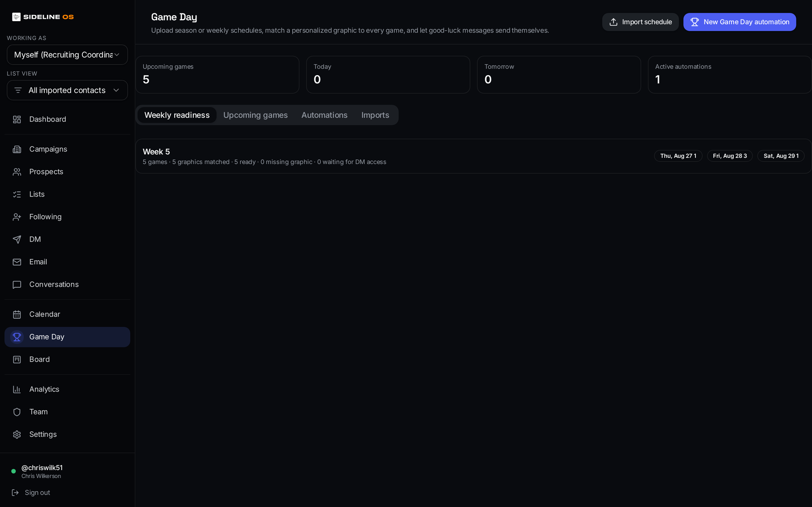Click the chevron in List View selector
Image resolution: width=812 pixels, height=507 pixels.
pos(116,90)
